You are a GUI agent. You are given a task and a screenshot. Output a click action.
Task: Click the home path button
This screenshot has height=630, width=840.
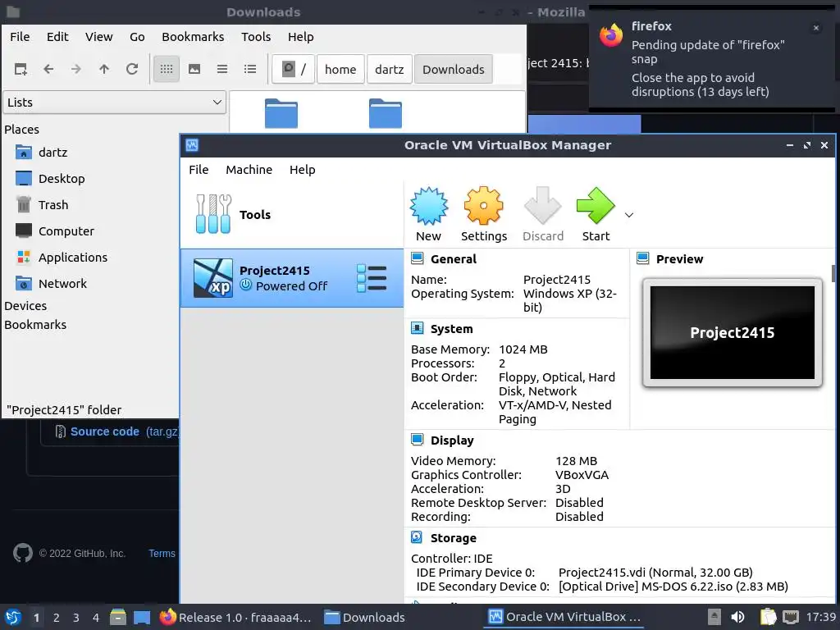tap(340, 69)
